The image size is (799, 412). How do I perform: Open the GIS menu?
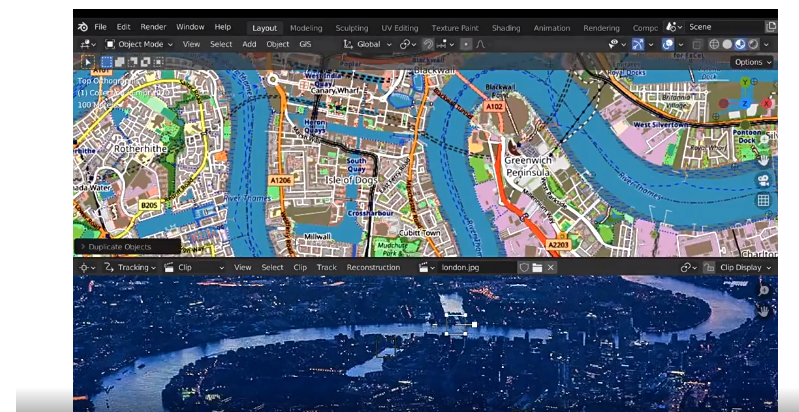coord(305,44)
